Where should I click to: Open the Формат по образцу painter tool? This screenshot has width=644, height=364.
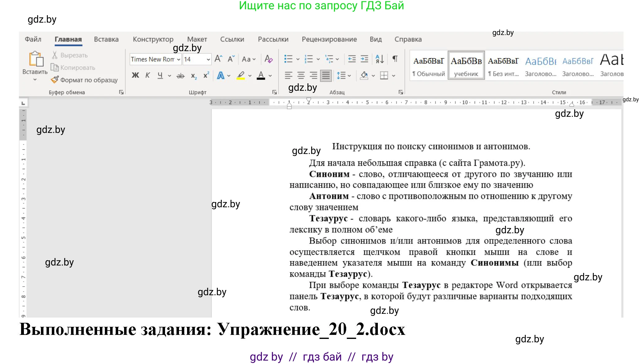pos(84,80)
